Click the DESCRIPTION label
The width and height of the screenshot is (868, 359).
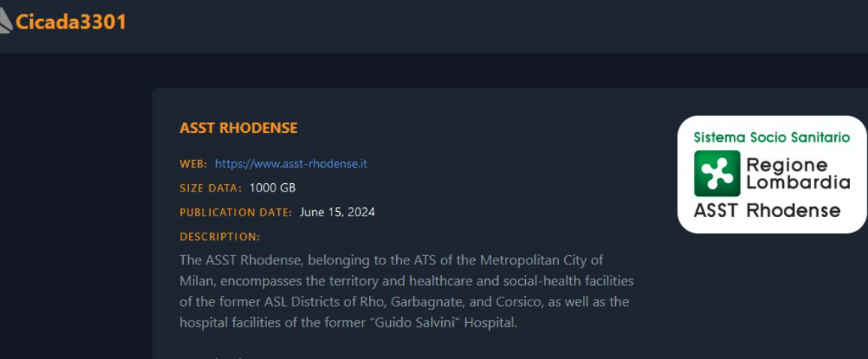220,237
